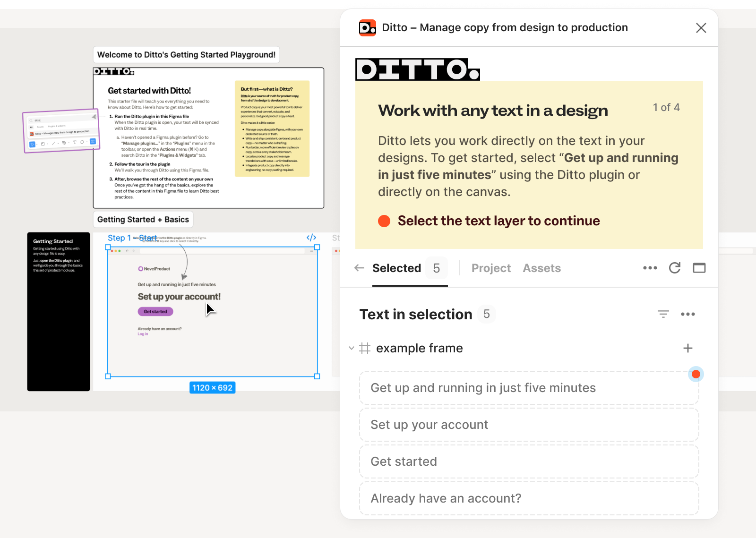
Task: Refresh the plugin with the reload icon
Action: [x=675, y=268]
